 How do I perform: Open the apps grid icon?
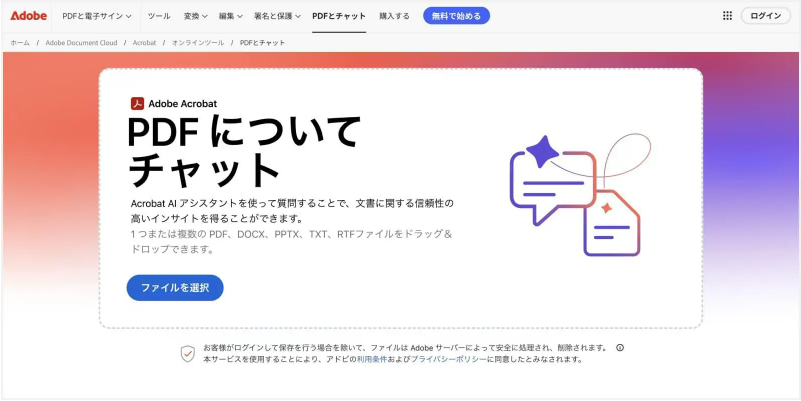point(727,16)
